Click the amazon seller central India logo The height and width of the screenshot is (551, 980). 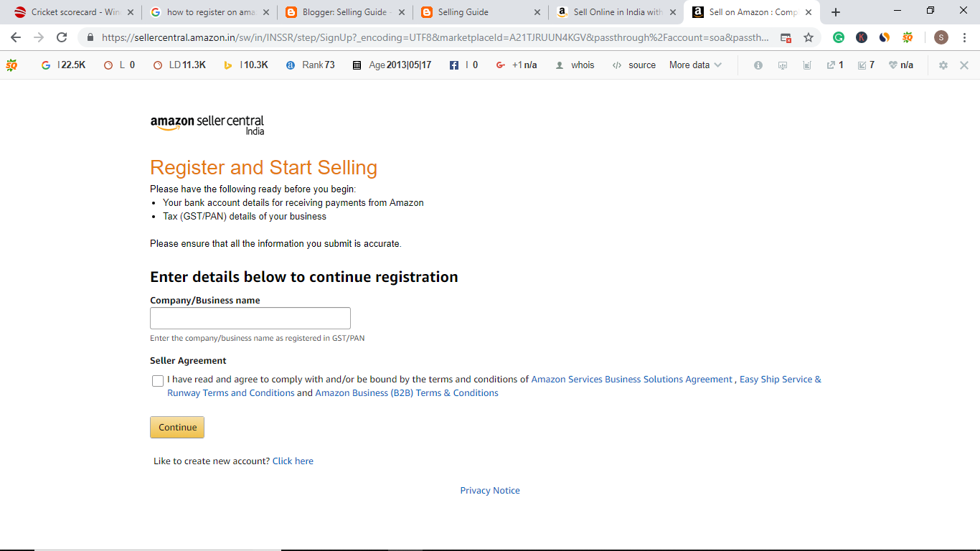pyautogui.click(x=207, y=124)
